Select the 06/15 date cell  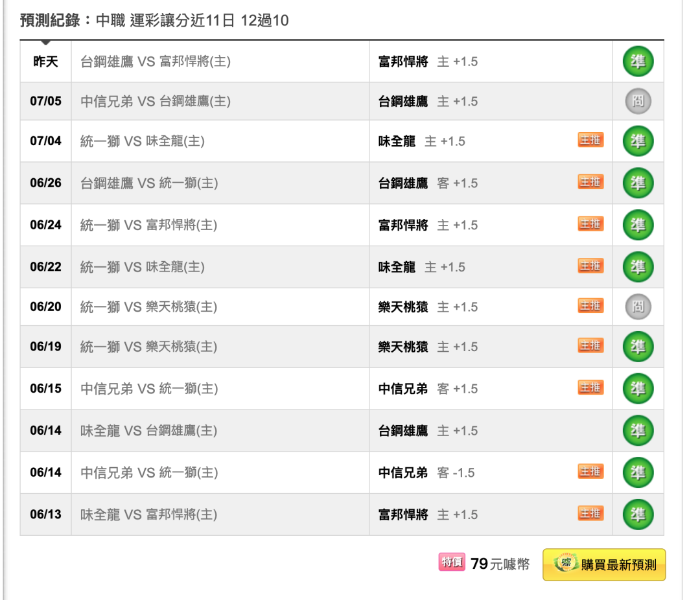(45, 388)
